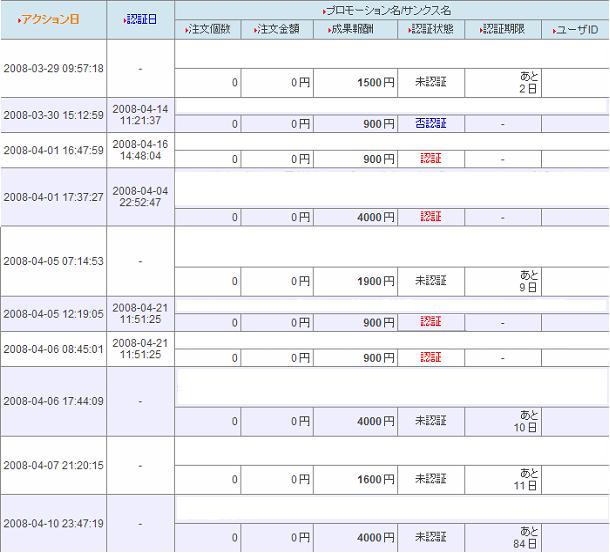Select the 2008-04-10 23:47:19 row date
This screenshot has height=553, width=610.
(54, 523)
